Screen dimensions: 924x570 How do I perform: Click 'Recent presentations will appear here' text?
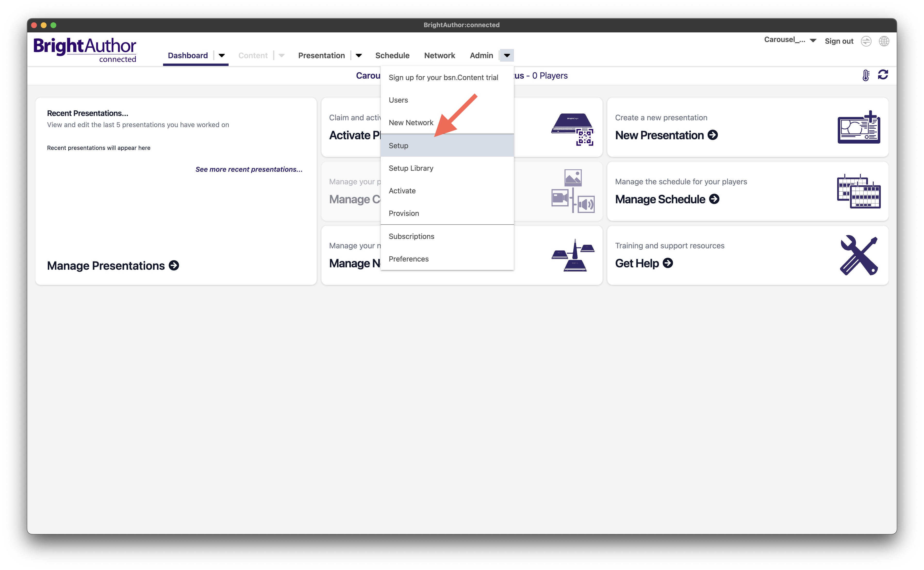[x=99, y=148]
